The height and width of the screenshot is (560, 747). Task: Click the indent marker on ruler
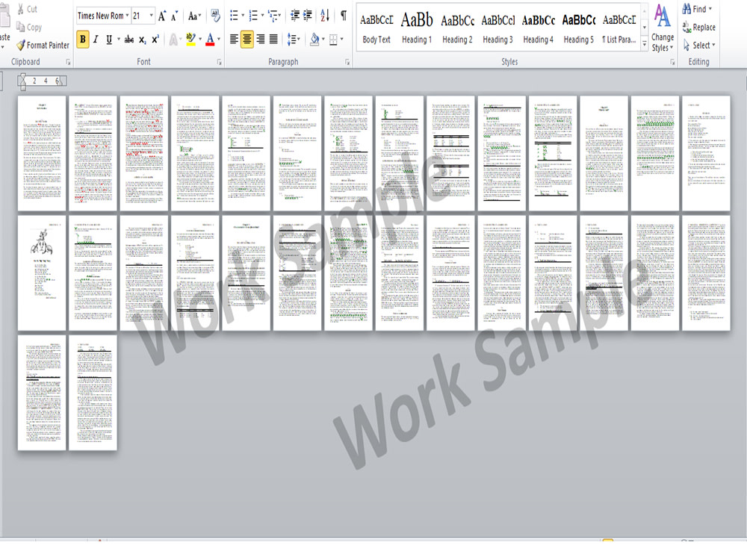click(x=23, y=81)
